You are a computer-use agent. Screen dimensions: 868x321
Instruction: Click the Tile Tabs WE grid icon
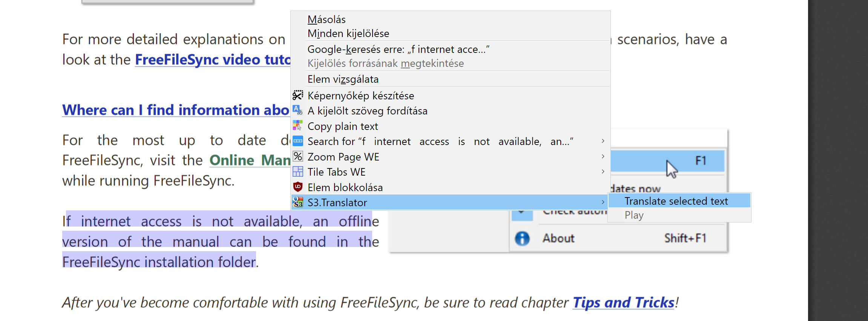(x=298, y=172)
